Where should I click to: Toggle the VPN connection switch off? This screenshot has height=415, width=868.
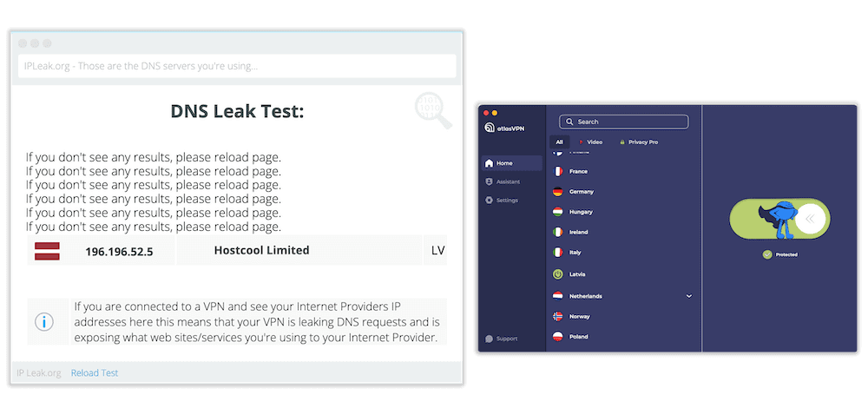click(809, 220)
